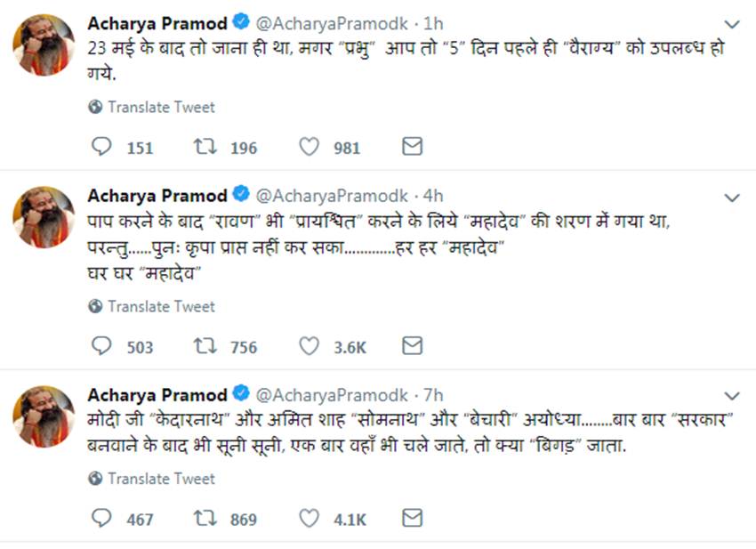Open the more-options chevron on the 1h tweet
The height and width of the screenshot is (549, 756).
pos(731,25)
